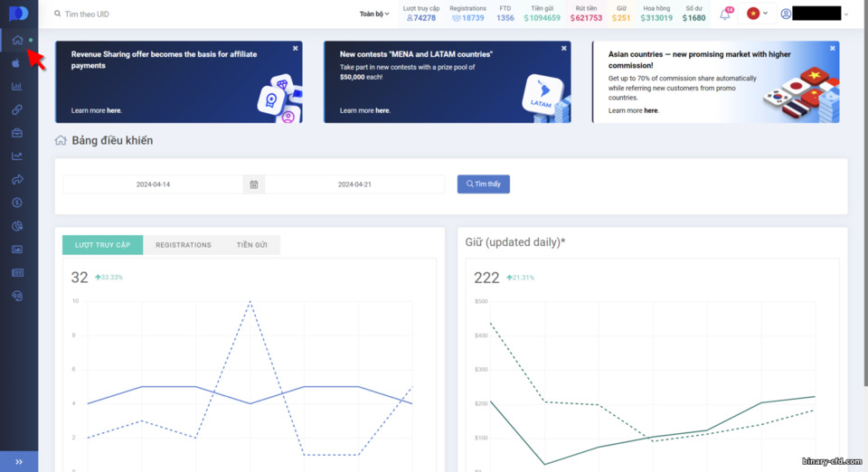The height and width of the screenshot is (472, 868).
Task: Switch to the REGISTRATIONS chart tab
Action: tap(184, 245)
